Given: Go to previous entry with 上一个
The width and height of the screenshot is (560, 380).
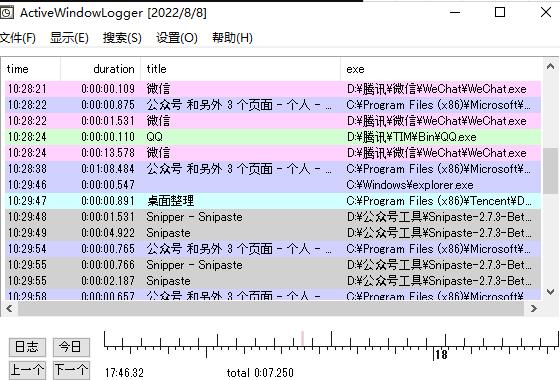Looking at the screenshot, I should 27,370.
